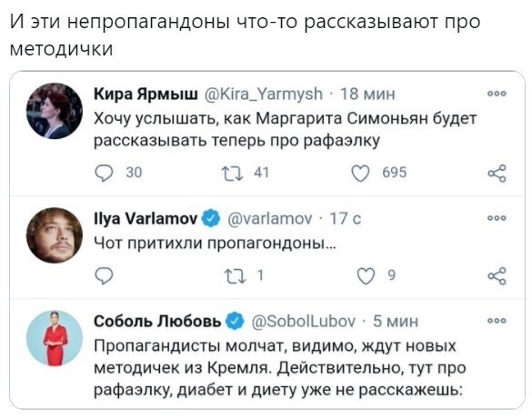Viewport: 532px width, 418px height.
Task: Open the @SobolLubov handle
Action: coord(304,321)
